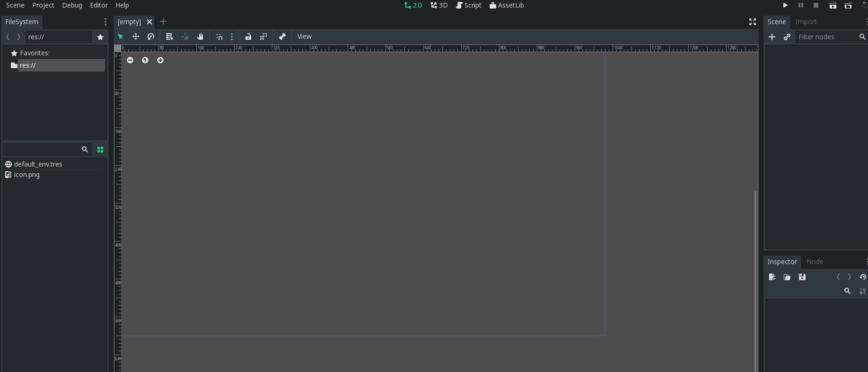Go to previous directory in FileSystem

[8, 37]
